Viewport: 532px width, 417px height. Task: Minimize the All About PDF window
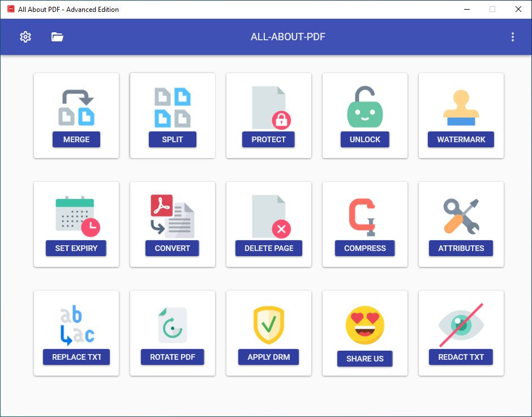467,9
